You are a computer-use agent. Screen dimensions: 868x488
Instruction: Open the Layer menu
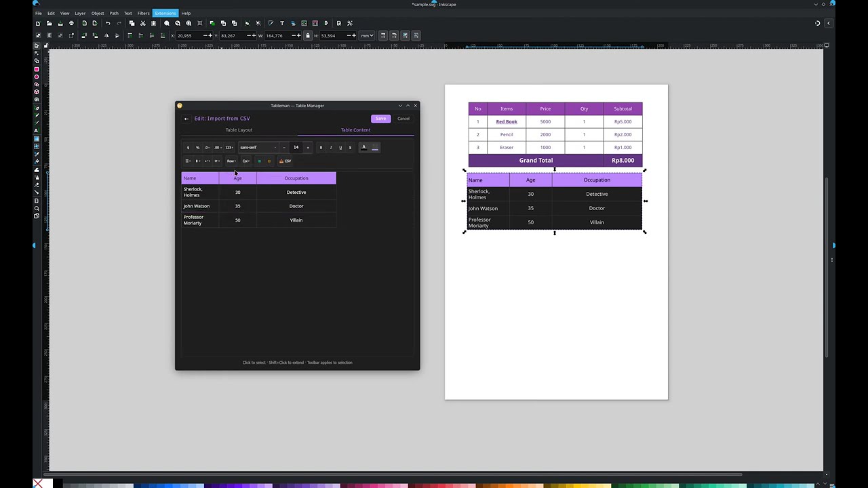point(80,13)
